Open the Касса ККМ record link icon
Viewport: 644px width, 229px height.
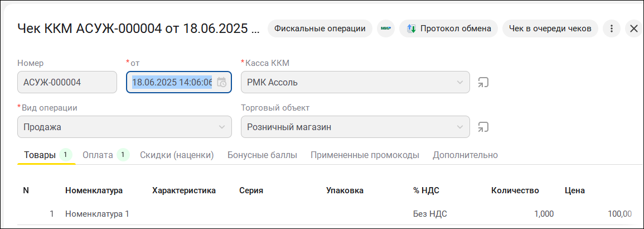coord(483,83)
